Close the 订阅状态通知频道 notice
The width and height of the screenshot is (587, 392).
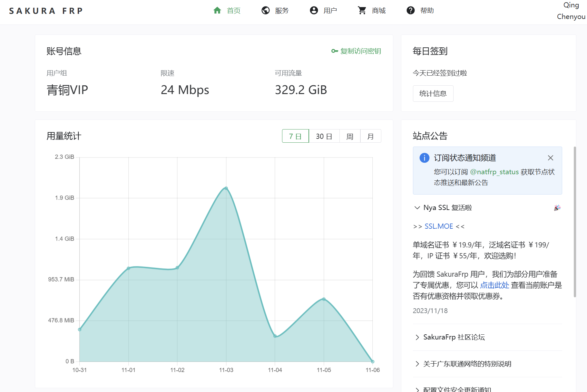click(551, 158)
